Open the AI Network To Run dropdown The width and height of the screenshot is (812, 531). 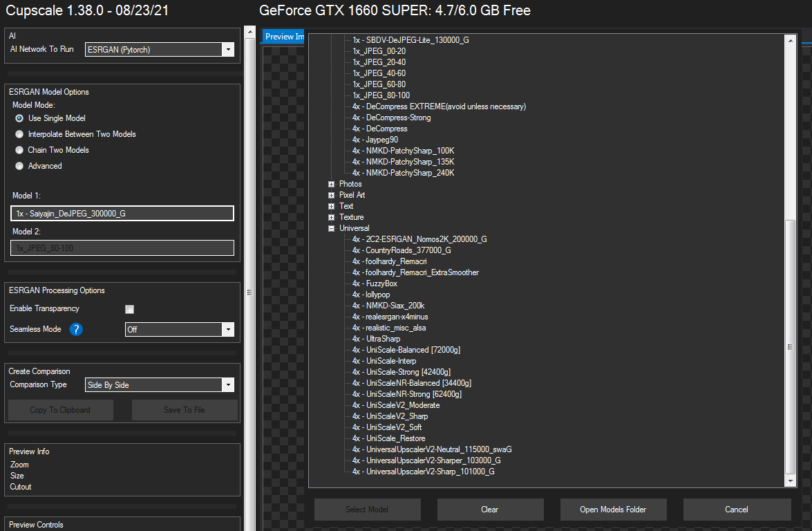click(160, 50)
